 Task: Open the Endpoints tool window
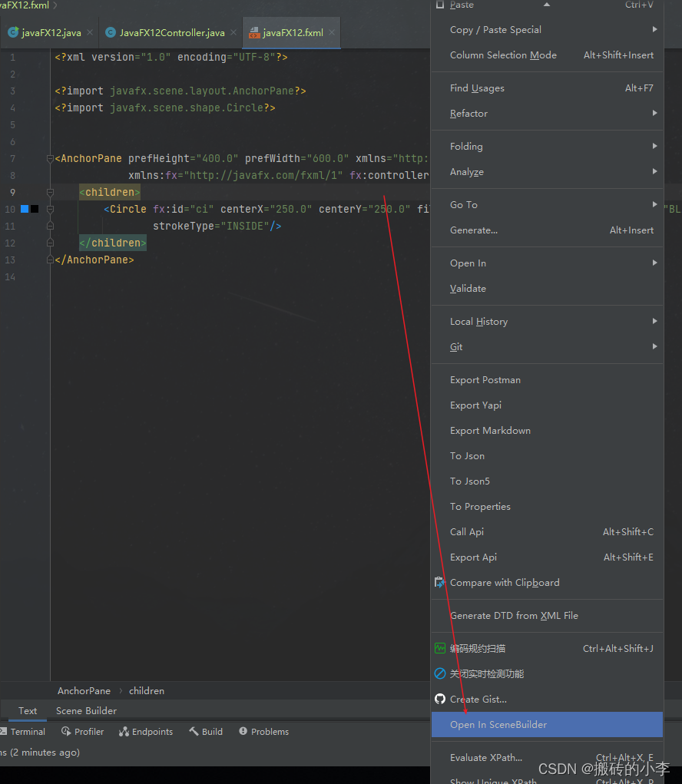[145, 731]
